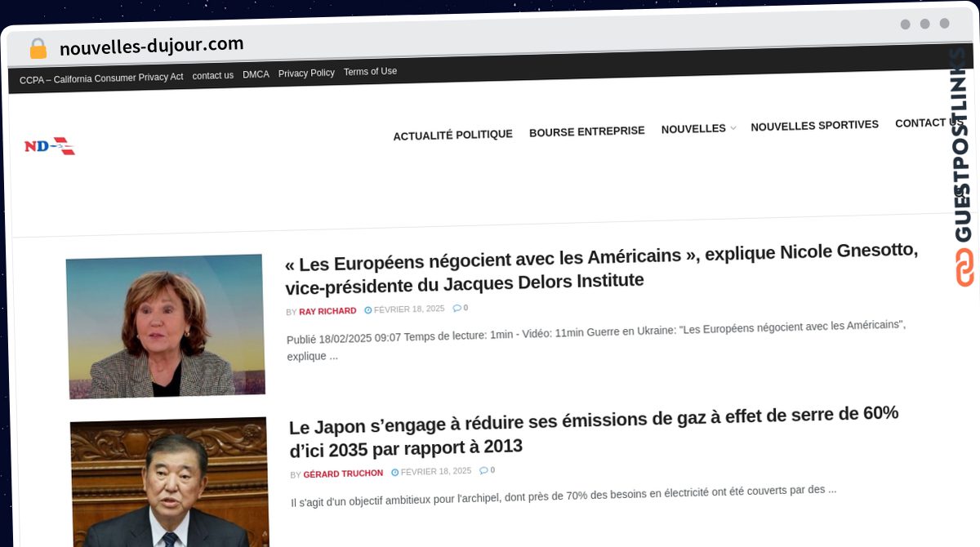
Task: Open the Actualité Politique menu
Action: pos(452,135)
